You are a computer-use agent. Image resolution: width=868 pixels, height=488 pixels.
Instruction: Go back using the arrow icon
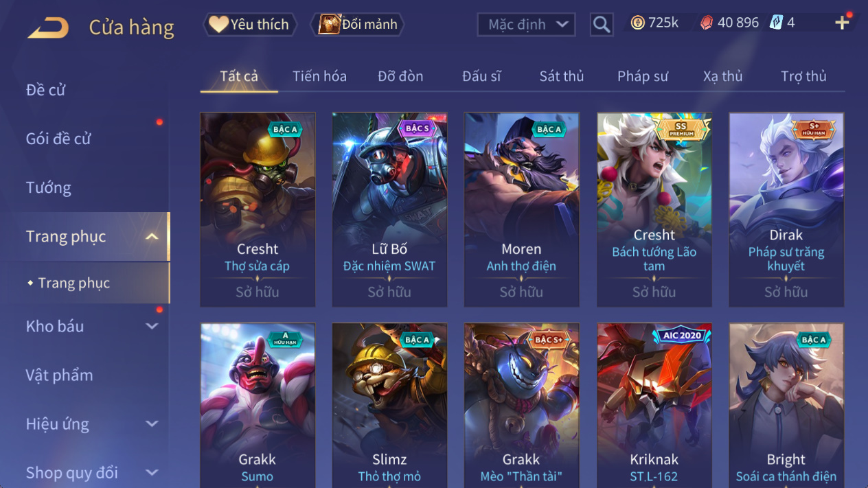click(48, 27)
